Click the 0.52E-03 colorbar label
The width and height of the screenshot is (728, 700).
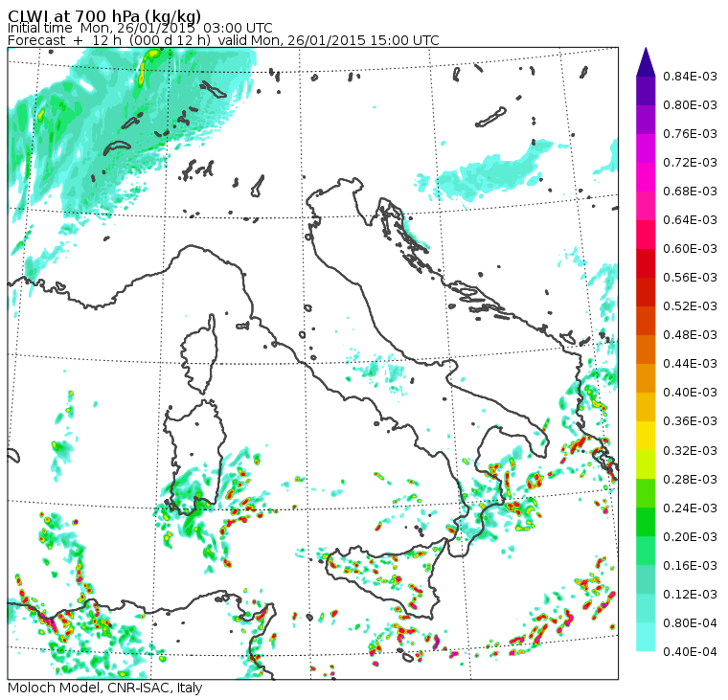690,306
